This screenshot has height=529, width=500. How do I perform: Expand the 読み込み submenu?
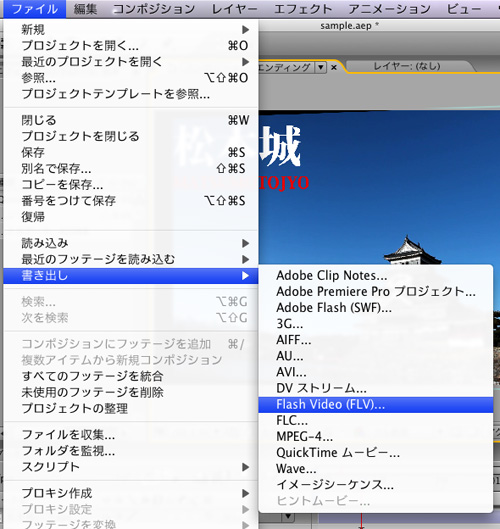tap(131, 243)
